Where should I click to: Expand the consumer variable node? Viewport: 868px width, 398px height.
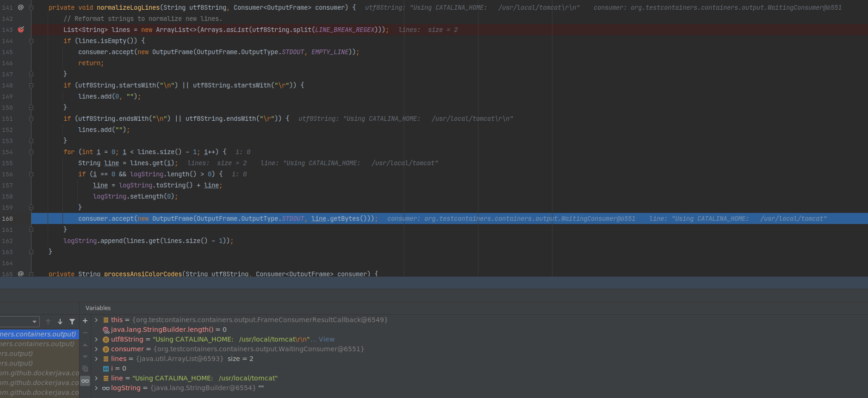coord(96,349)
